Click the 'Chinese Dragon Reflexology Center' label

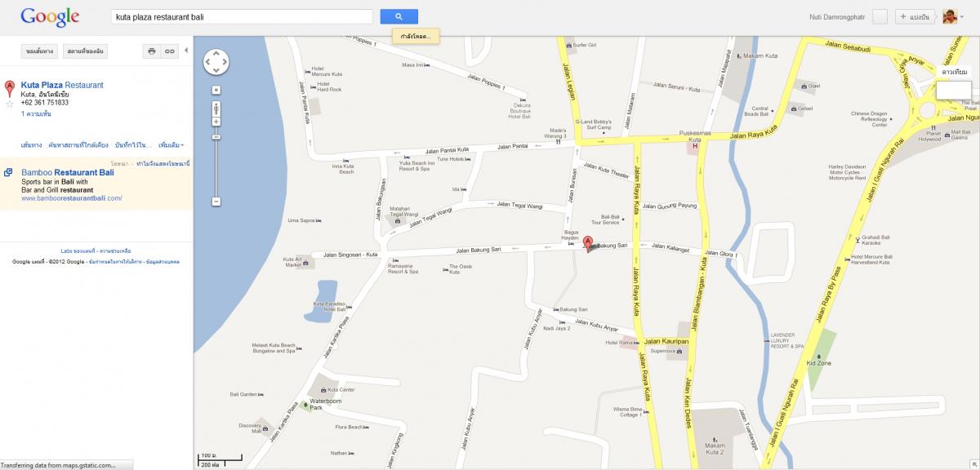click(868, 119)
